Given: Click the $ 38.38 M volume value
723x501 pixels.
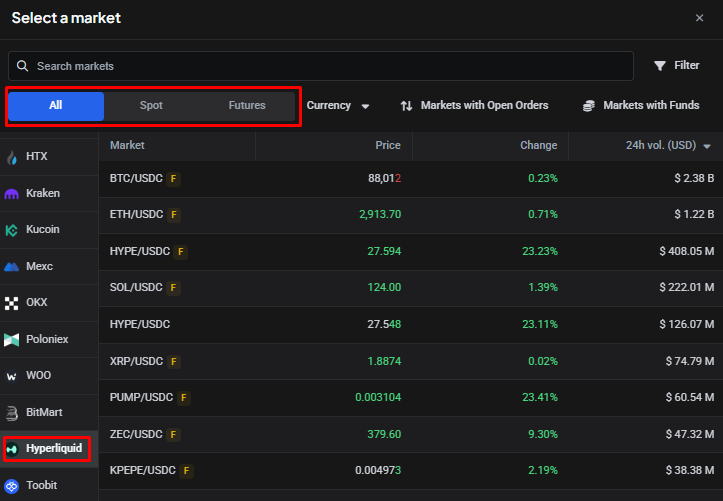Looking at the screenshot, I should click(690, 471).
